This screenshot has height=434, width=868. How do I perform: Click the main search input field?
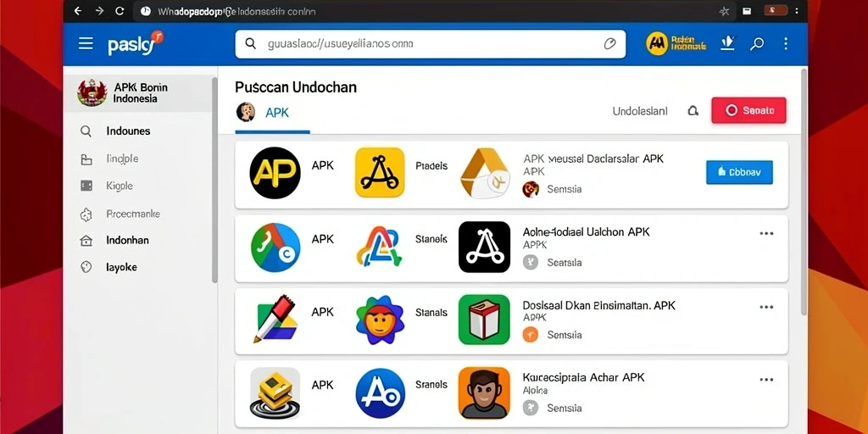click(430, 44)
